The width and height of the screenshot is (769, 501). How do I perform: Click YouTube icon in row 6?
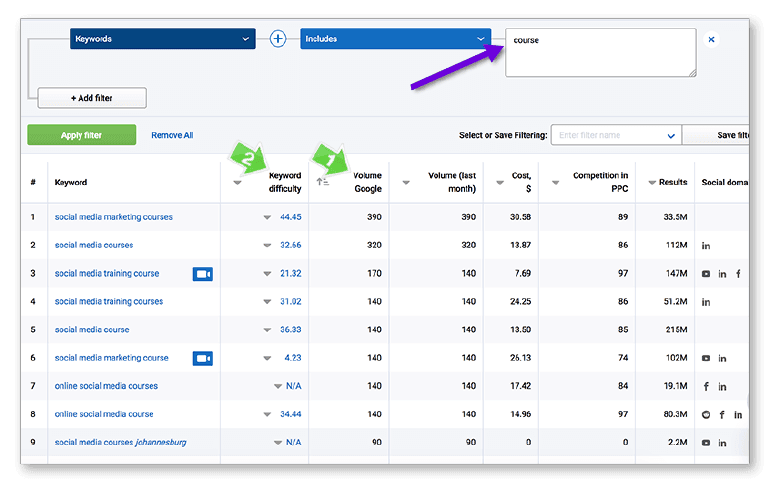click(x=706, y=358)
